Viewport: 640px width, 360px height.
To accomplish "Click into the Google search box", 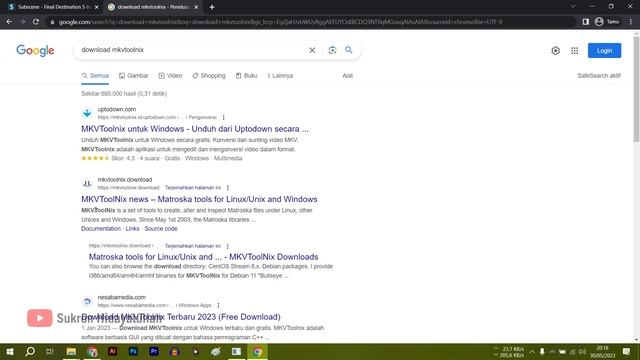I will coord(192,50).
